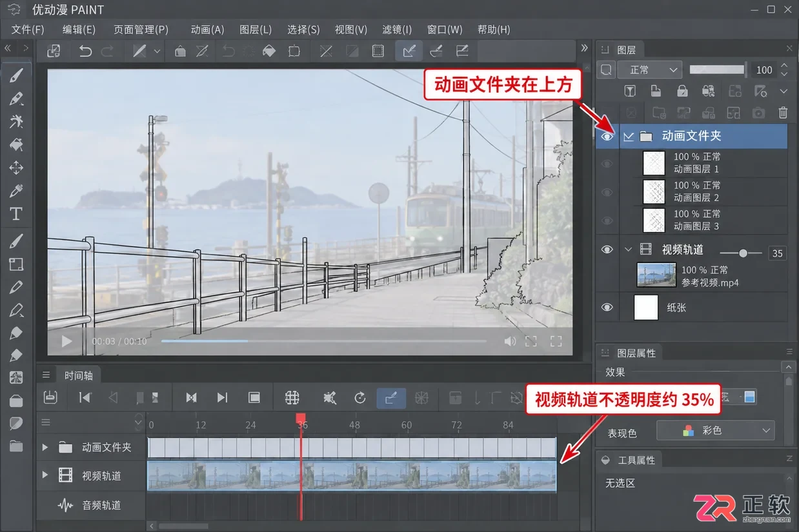Select the fill bucket tool in left toolbar
The width and height of the screenshot is (799, 532).
click(x=17, y=144)
